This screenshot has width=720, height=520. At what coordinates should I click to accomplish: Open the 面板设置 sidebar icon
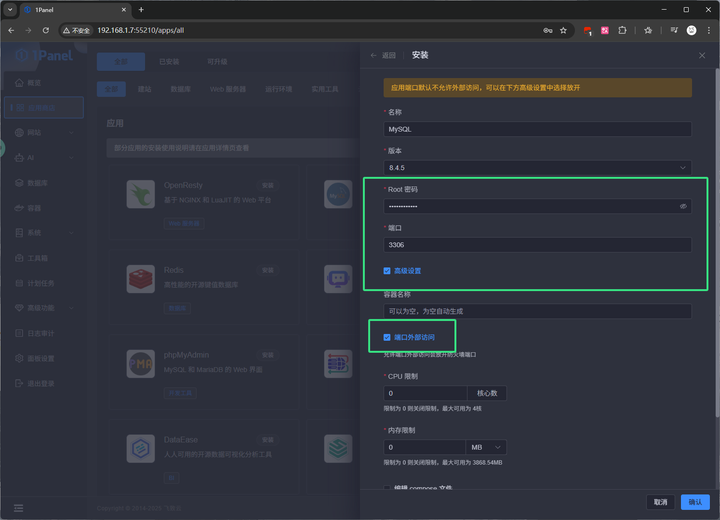[x=19, y=358]
